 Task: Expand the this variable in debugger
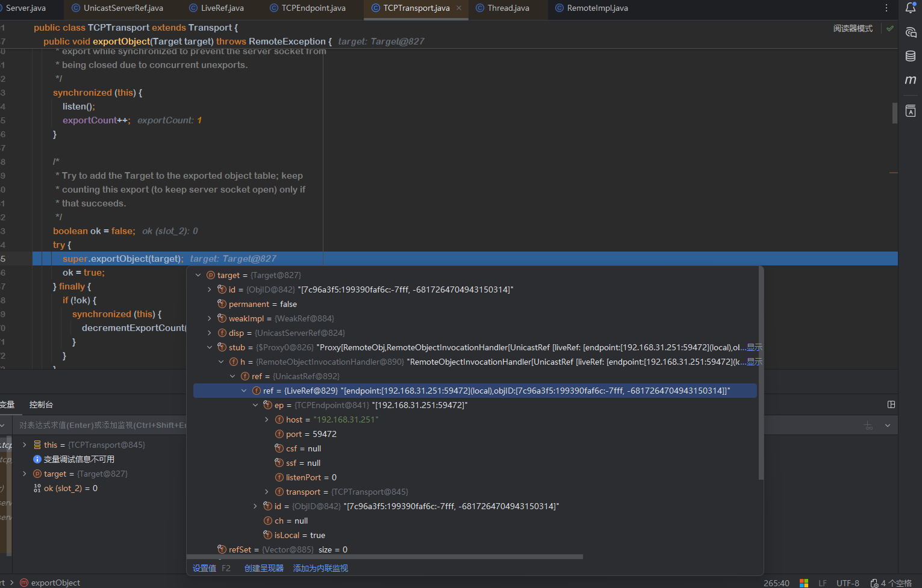pos(25,445)
